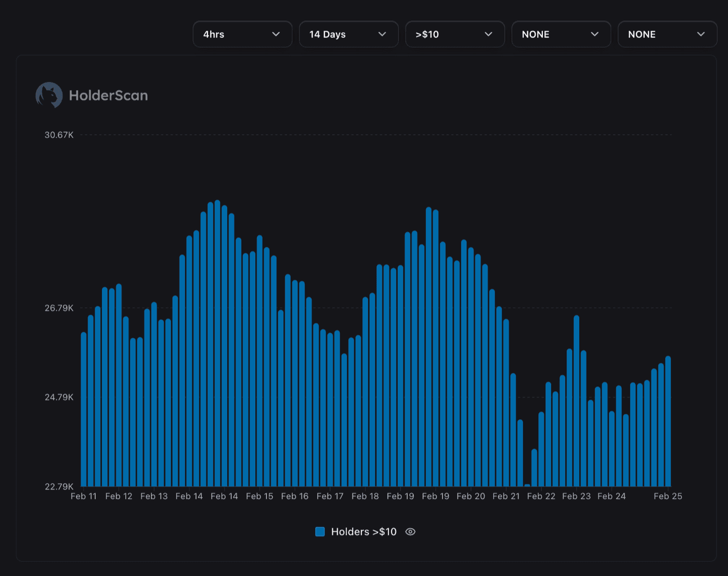The image size is (728, 576).
Task: Expand the rightmost NONE dropdown
Action: (x=667, y=34)
